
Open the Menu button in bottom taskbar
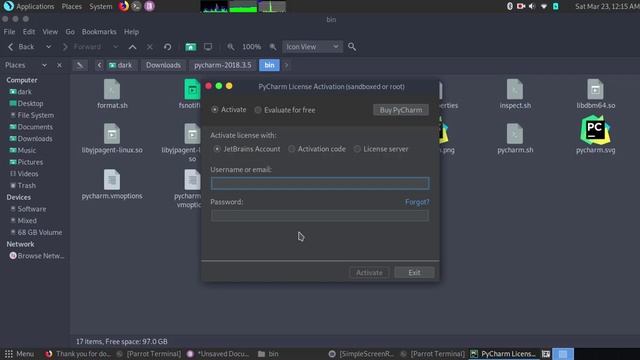[x=19, y=354]
